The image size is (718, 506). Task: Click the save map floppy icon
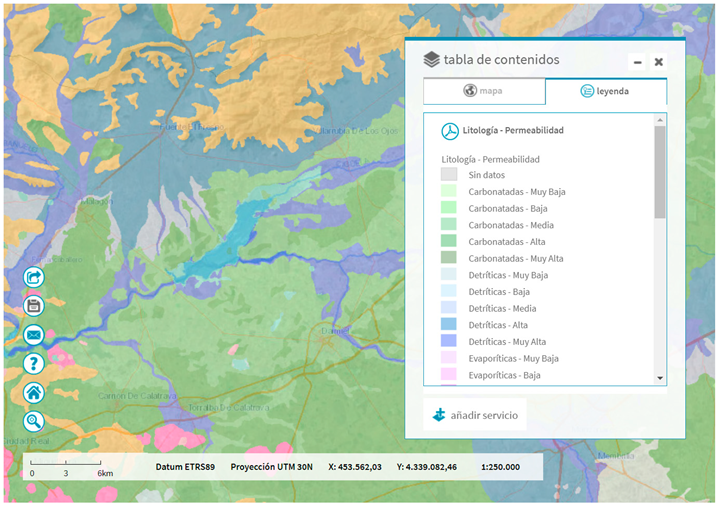(x=34, y=306)
